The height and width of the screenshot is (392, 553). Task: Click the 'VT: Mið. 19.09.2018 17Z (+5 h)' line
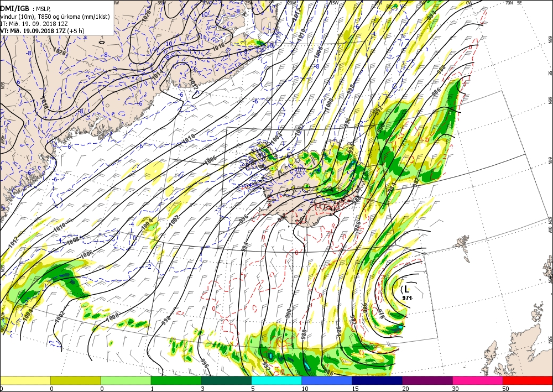42,30
